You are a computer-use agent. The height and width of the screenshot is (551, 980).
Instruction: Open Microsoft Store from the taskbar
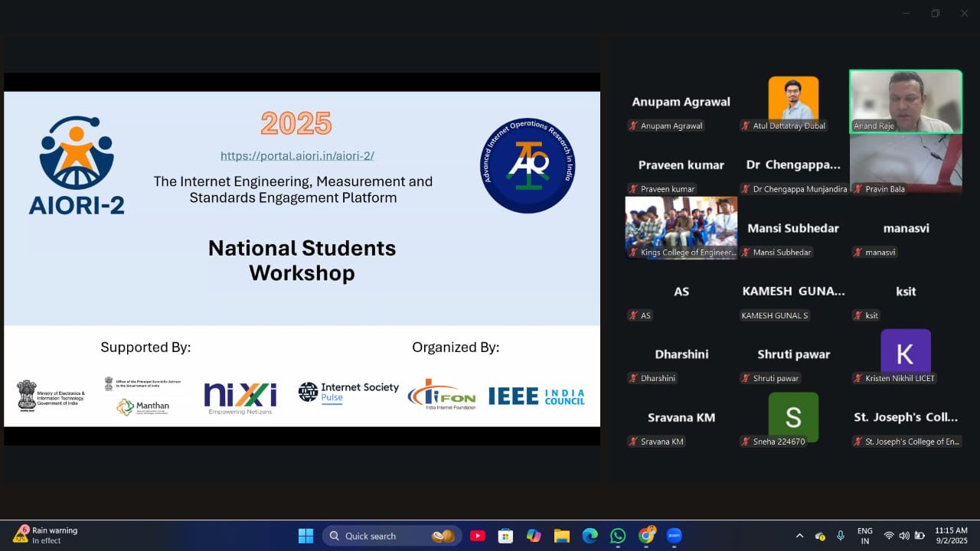[505, 536]
